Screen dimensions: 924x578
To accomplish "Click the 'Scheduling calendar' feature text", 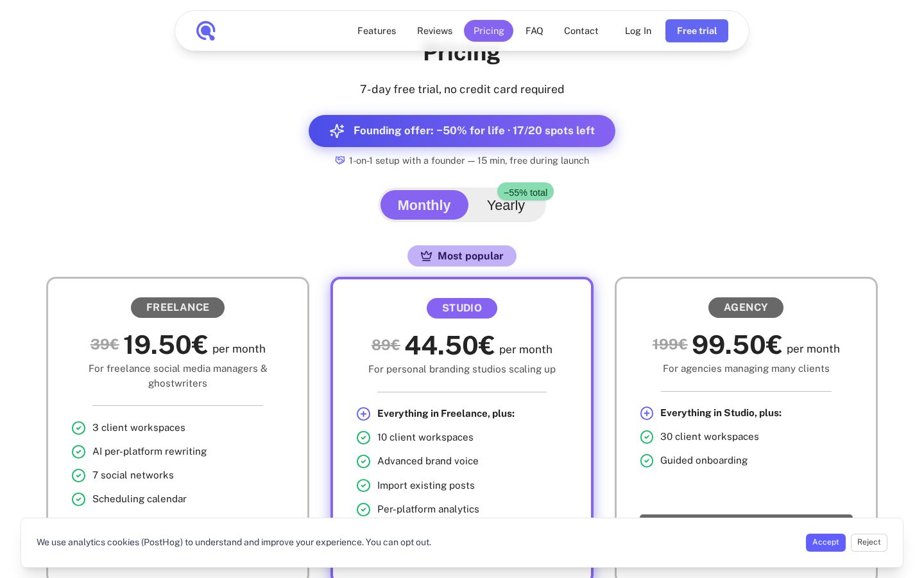I will [139, 499].
